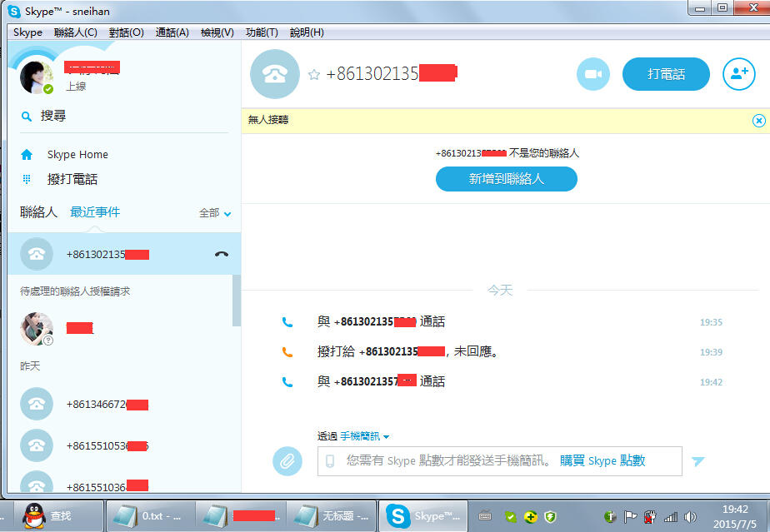
Task: Click the 19:39 未回應 call record
Action: 408,352
